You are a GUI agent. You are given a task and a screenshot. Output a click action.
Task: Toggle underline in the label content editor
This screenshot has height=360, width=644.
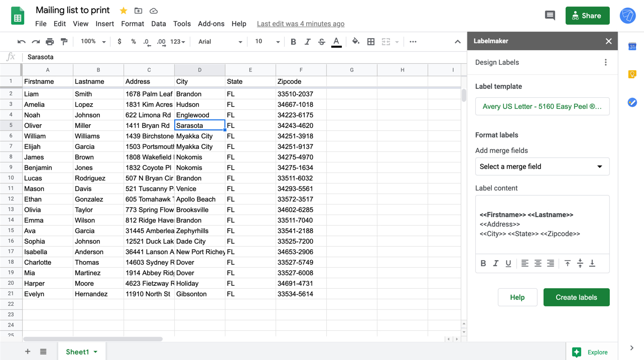pyautogui.click(x=508, y=263)
